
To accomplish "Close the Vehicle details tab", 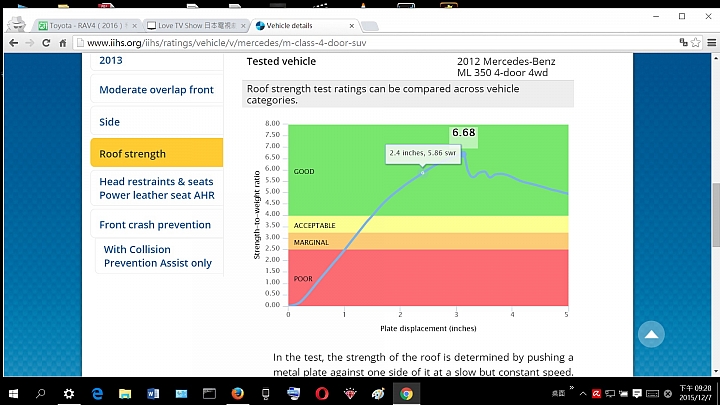I will 352,26.
